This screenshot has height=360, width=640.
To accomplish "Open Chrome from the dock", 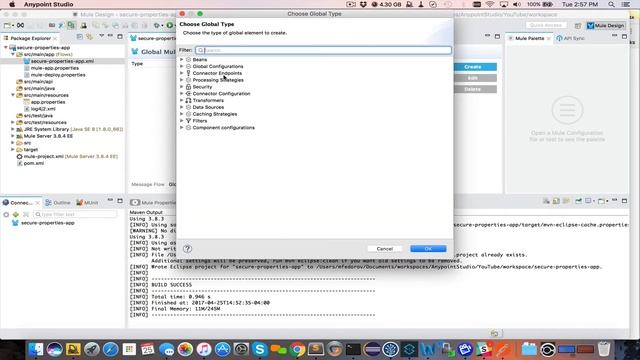I will point(297,349).
